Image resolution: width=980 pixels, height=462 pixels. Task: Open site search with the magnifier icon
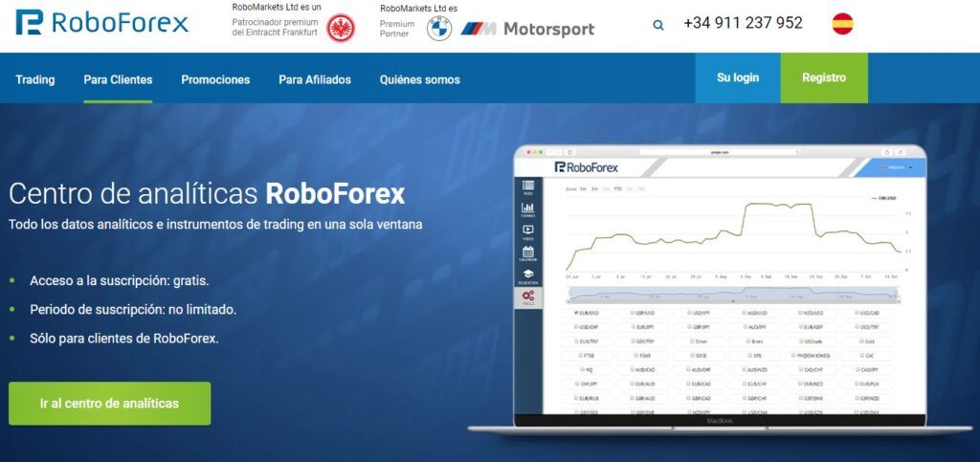(x=658, y=25)
